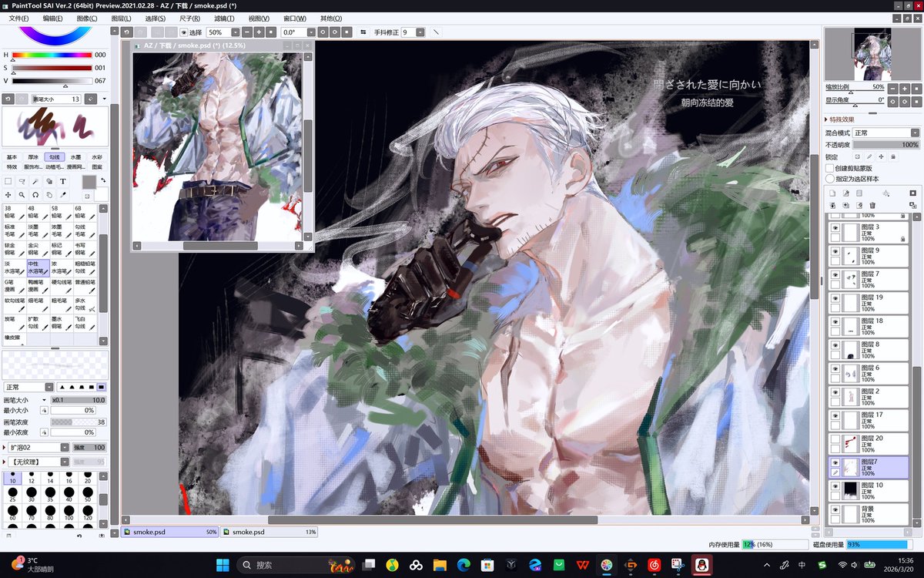This screenshot has width=924, height=578.
Task: Hide 背景 layer eye icon
Action: 835,509
